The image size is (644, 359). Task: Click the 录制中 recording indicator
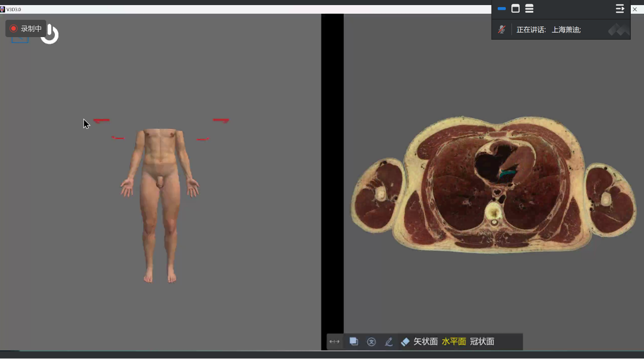click(x=25, y=28)
